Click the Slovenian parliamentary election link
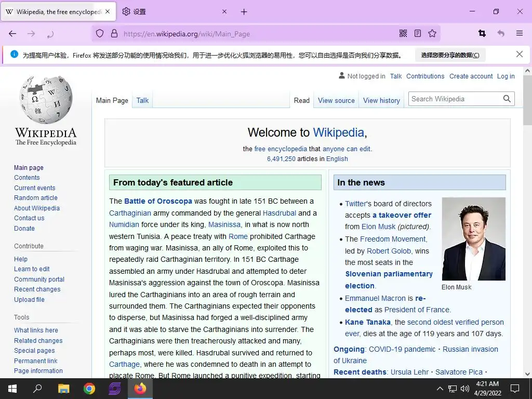 point(389,280)
